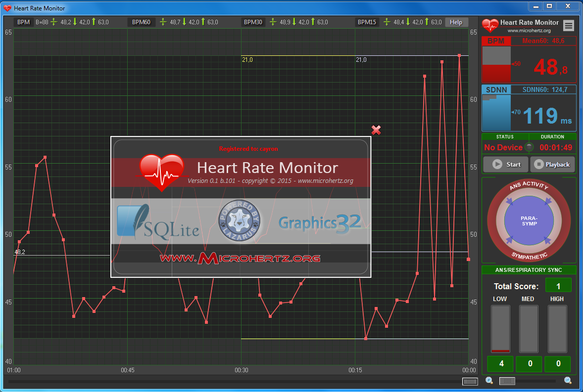
Task: Click the 119 ms SDNN value
Action: click(547, 116)
